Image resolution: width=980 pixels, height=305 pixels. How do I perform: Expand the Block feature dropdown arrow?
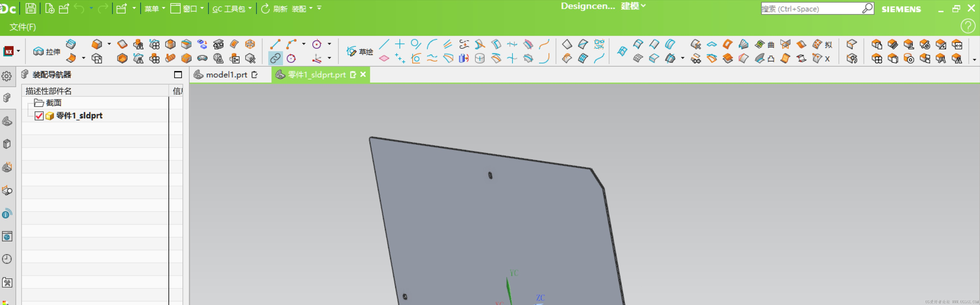pos(109,44)
